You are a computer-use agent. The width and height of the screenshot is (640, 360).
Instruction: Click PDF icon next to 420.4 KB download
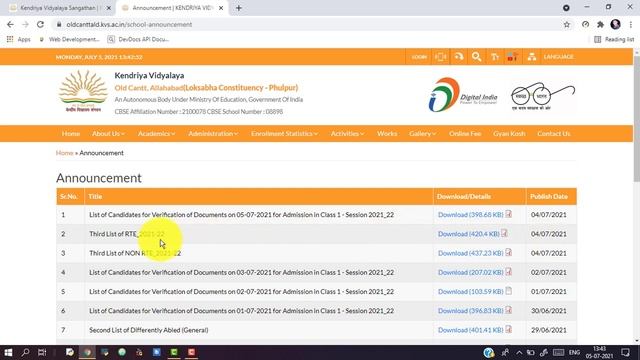pyautogui.click(x=504, y=233)
